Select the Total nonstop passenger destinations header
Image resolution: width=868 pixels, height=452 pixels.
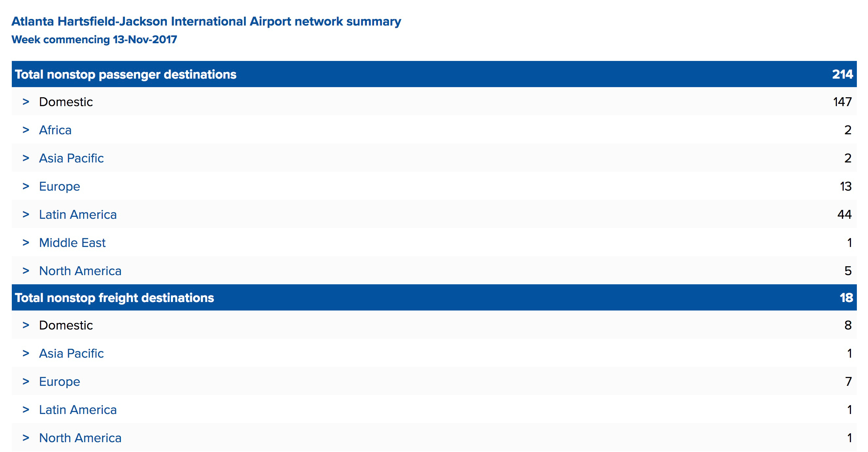pyautogui.click(x=434, y=74)
